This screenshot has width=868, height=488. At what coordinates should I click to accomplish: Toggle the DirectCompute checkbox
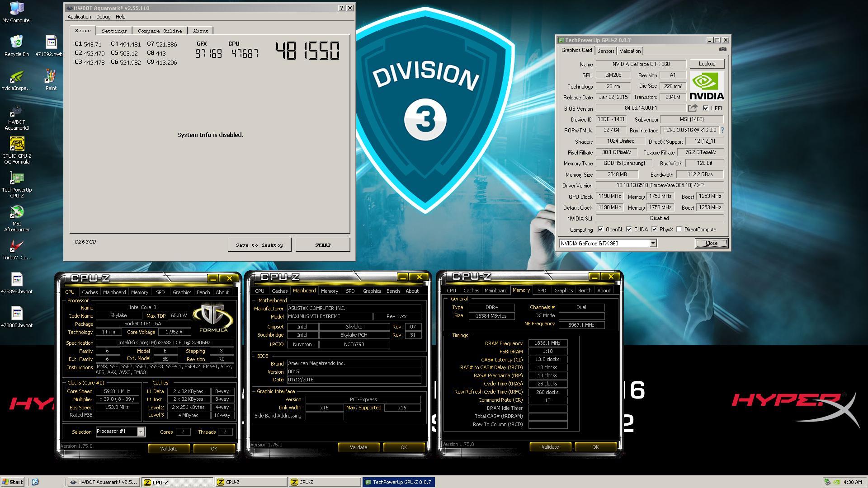[679, 230]
